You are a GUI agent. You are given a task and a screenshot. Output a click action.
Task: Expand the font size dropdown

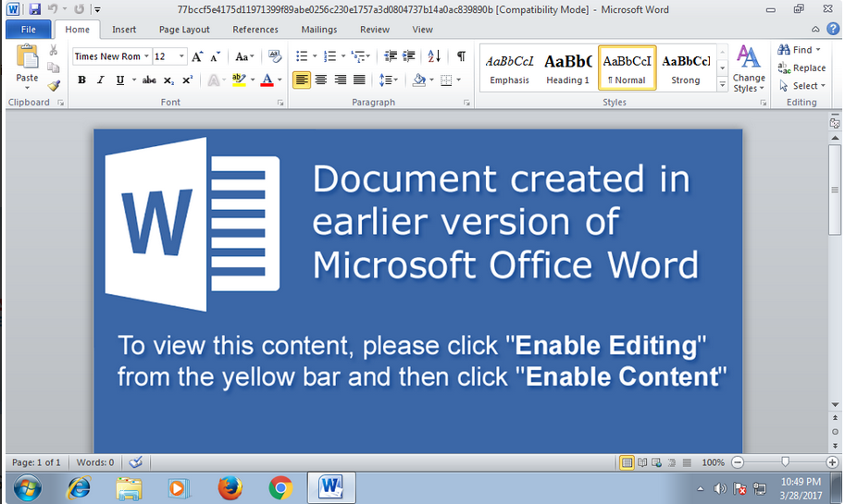coord(181,56)
